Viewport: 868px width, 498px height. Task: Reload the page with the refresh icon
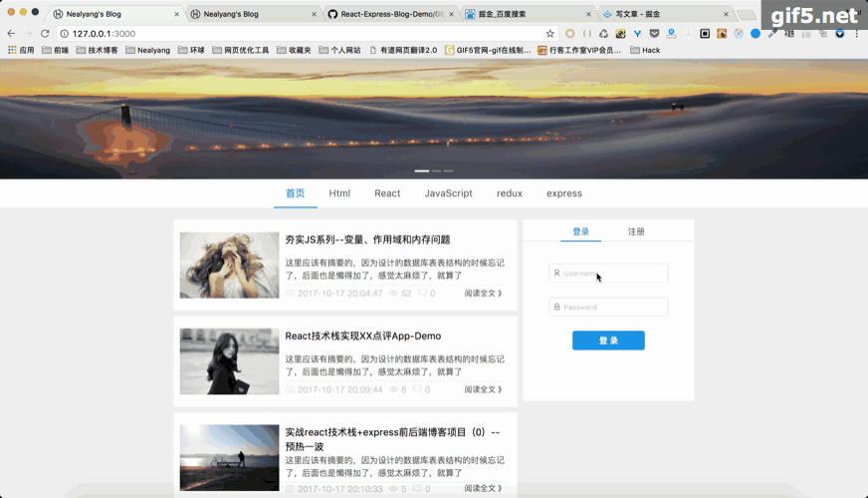click(x=45, y=34)
